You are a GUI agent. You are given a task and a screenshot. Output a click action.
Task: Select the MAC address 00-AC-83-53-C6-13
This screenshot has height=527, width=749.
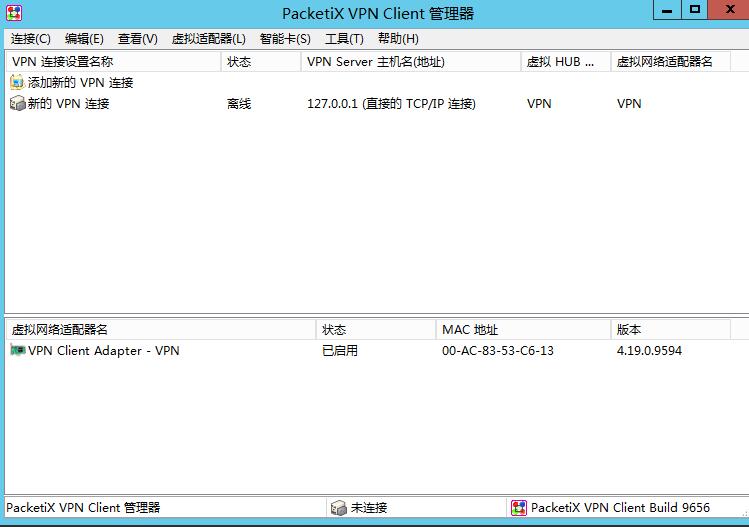tap(497, 351)
